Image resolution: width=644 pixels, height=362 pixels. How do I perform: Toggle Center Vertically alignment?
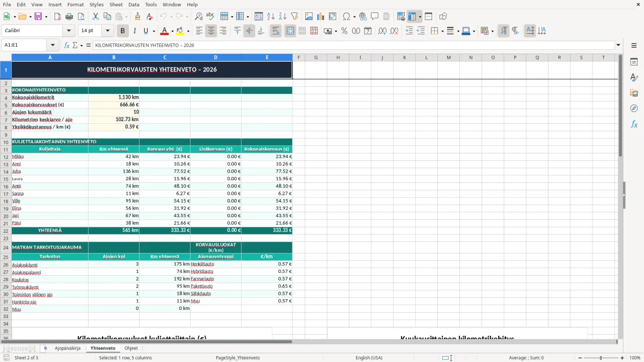pyautogui.click(x=249, y=31)
